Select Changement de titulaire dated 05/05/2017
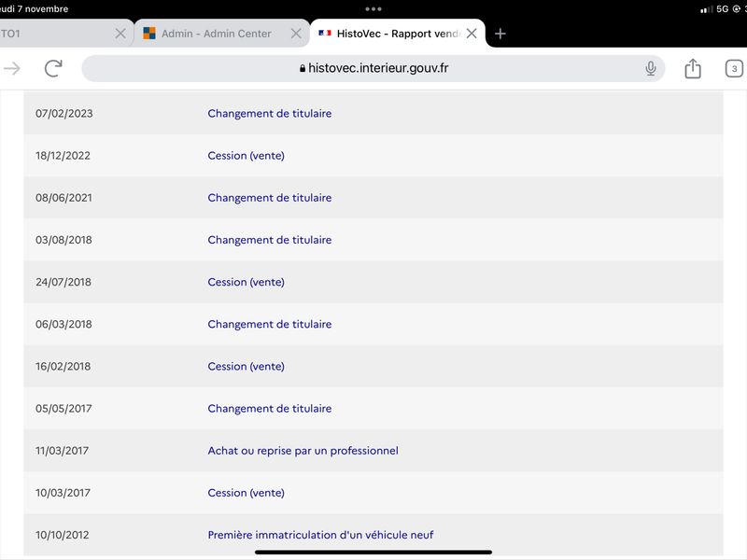The image size is (747, 560). tap(270, 409)
